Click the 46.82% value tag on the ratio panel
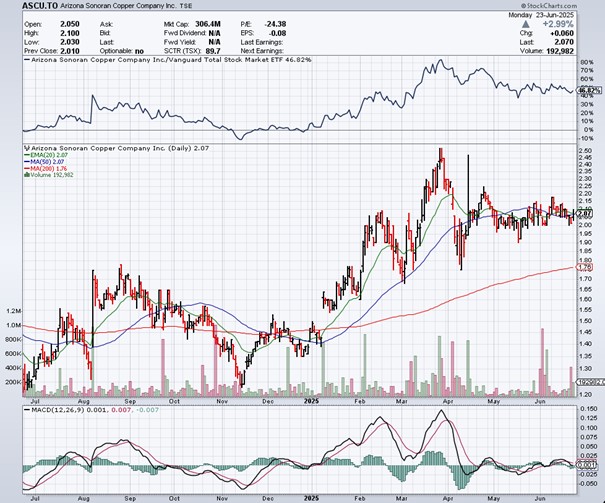Viewport: 605px width, 503px height. pos(590,91)
